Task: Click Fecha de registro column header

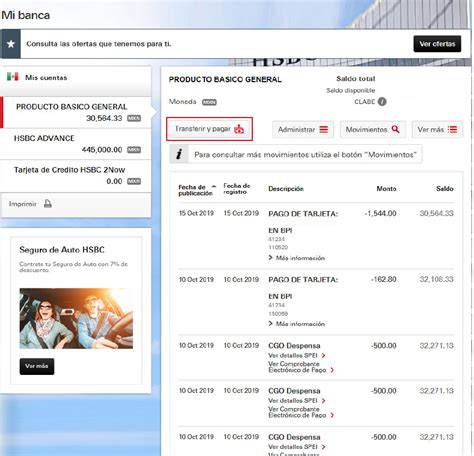Action: pyautogui.click(x=237, y=189)
